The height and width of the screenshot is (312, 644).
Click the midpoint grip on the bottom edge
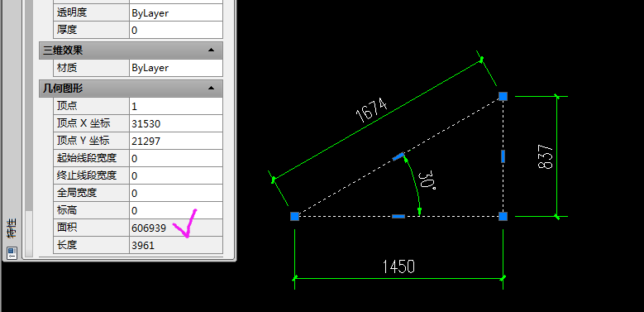coord(398,216)
